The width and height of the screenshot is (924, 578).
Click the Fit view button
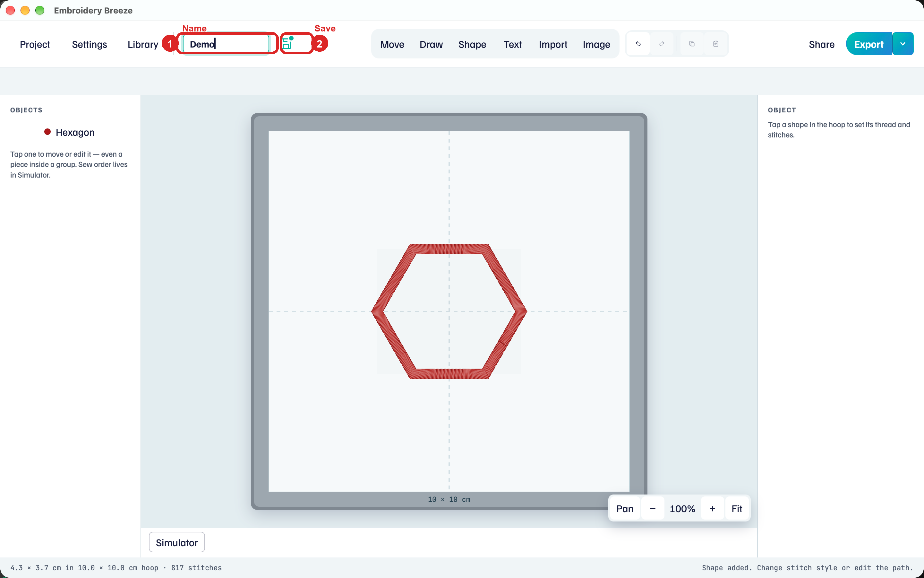click(737, 509)
